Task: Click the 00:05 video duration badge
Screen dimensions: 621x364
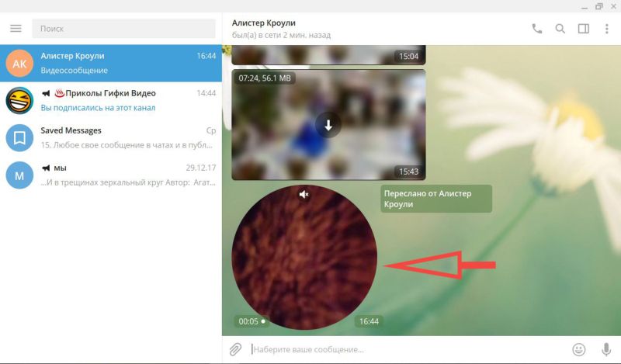Action: [252, 321]
